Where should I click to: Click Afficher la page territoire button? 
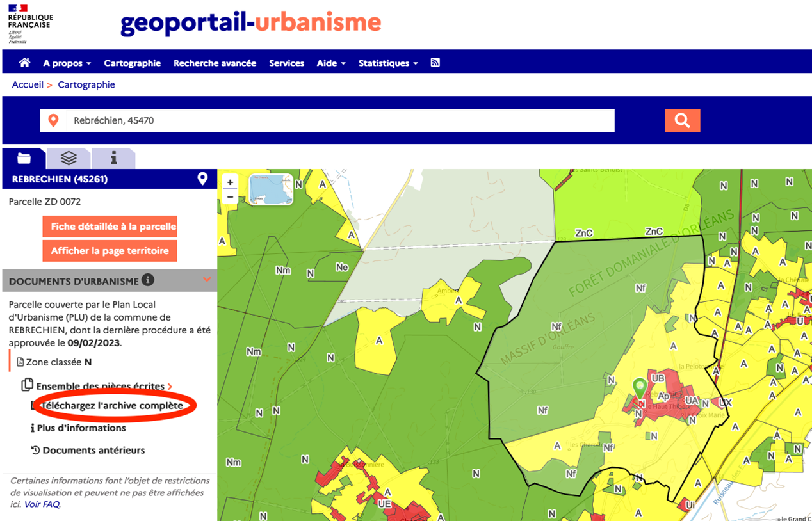tap(110, 251)
